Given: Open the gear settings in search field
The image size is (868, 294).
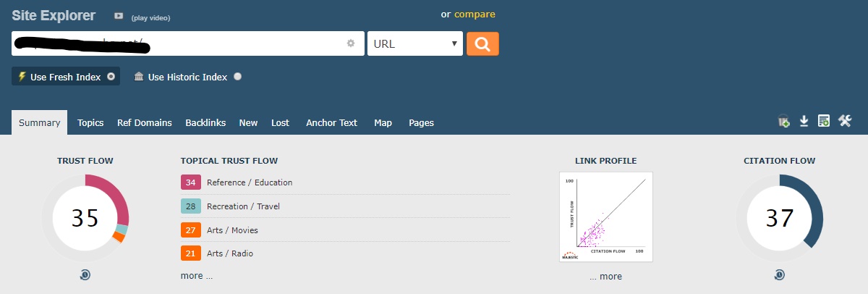Looking at the screenshot, I should click(x=351, y=43).
